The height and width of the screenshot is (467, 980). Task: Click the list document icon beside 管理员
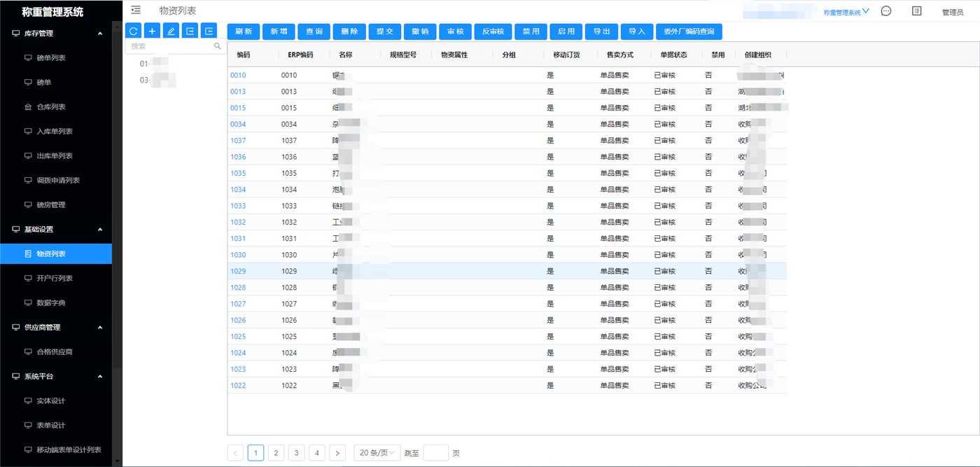point(917,11)
